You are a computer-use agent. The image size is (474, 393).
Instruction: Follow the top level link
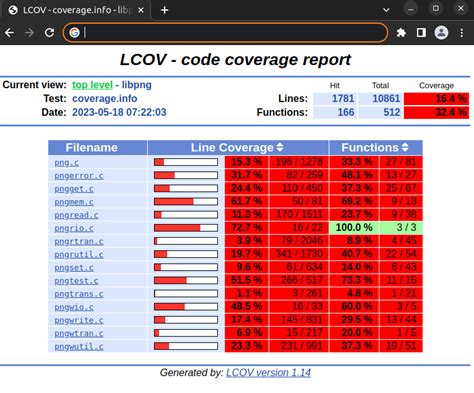click(x=92, y=85)
